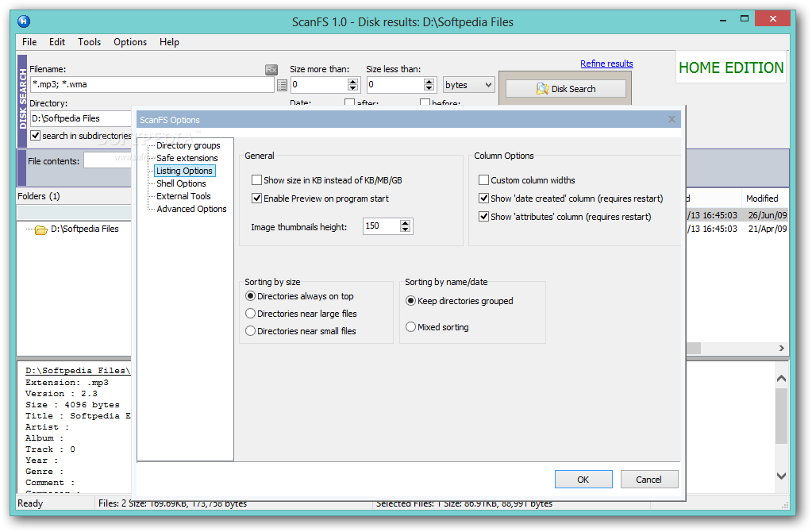Click the ScanFS app icon in title bar
This screenshot has width=812, height=532.
click(x=24, y=21)
